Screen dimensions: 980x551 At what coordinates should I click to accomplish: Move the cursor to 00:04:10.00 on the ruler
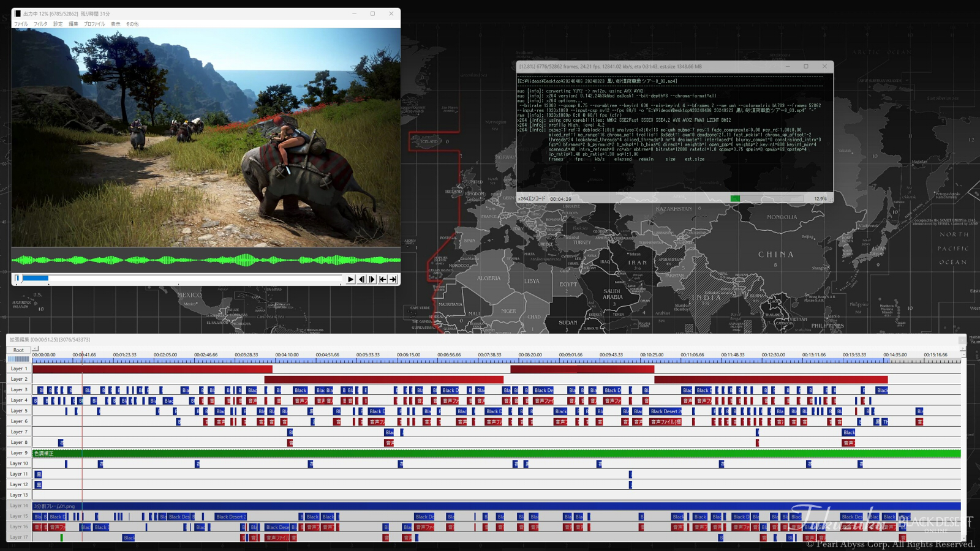pyautogui.click(x=287, y=354)
